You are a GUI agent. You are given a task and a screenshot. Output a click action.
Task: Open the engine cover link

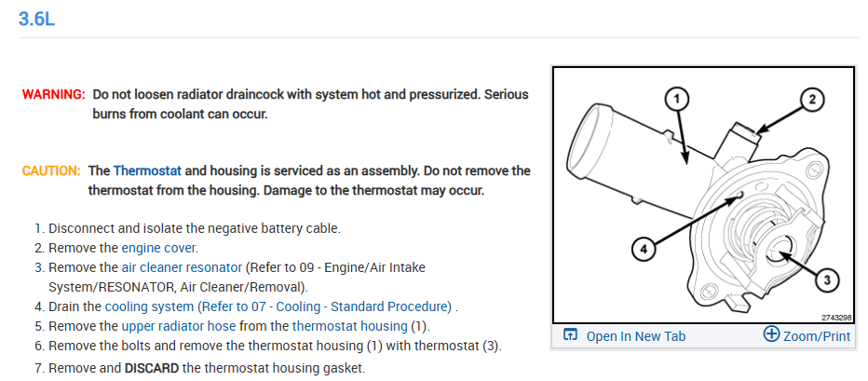(x=159, y=248)
